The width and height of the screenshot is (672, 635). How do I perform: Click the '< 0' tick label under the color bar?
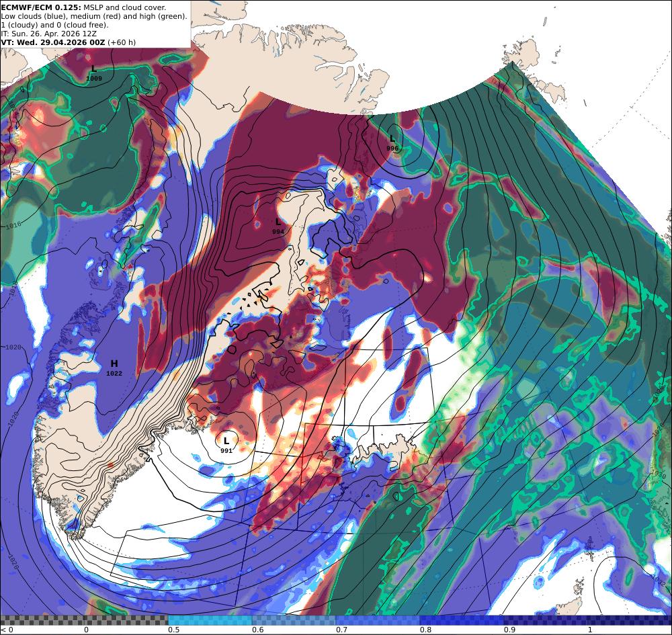pos(7,630)
